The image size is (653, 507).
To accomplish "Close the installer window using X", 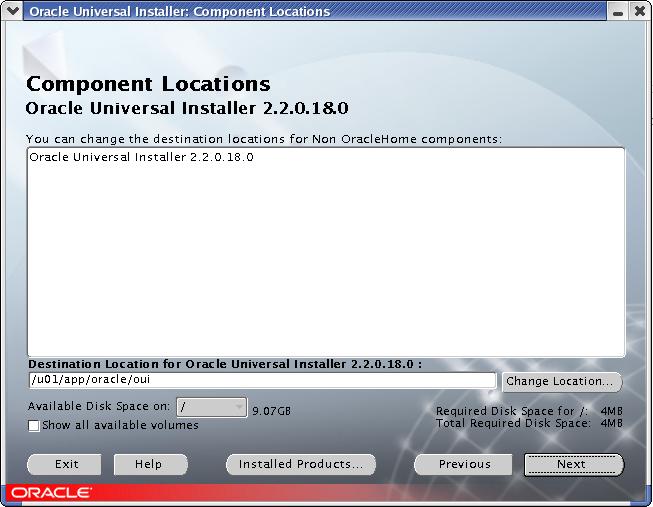I will click(x=640, y=12).
